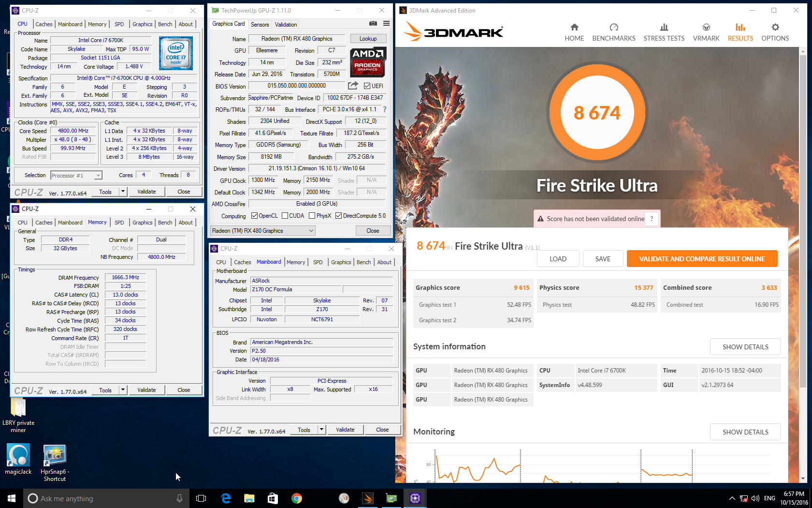Go to STRESS TESTS in 3DMark
Viewport: 812px width, 508px height.
[x=664, y=32]
